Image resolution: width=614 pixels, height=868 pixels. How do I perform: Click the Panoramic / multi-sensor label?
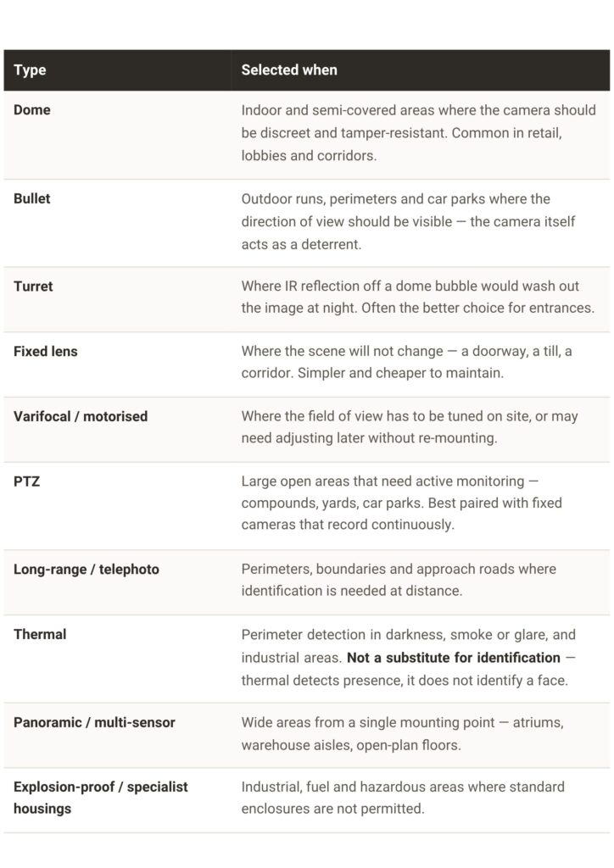(x=94, y=722)
